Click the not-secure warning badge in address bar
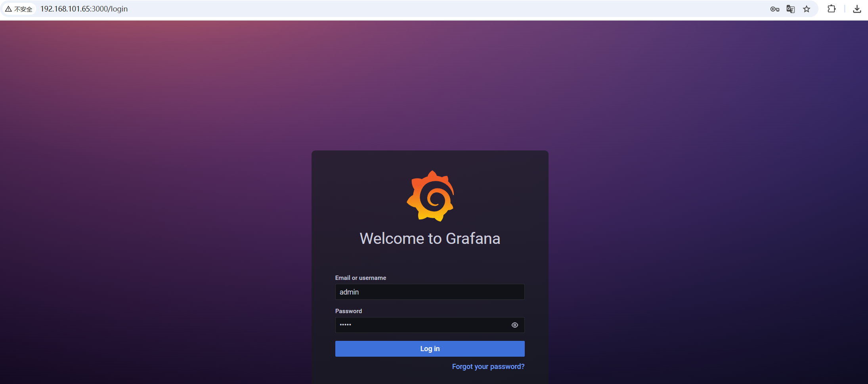 (19, 9)
